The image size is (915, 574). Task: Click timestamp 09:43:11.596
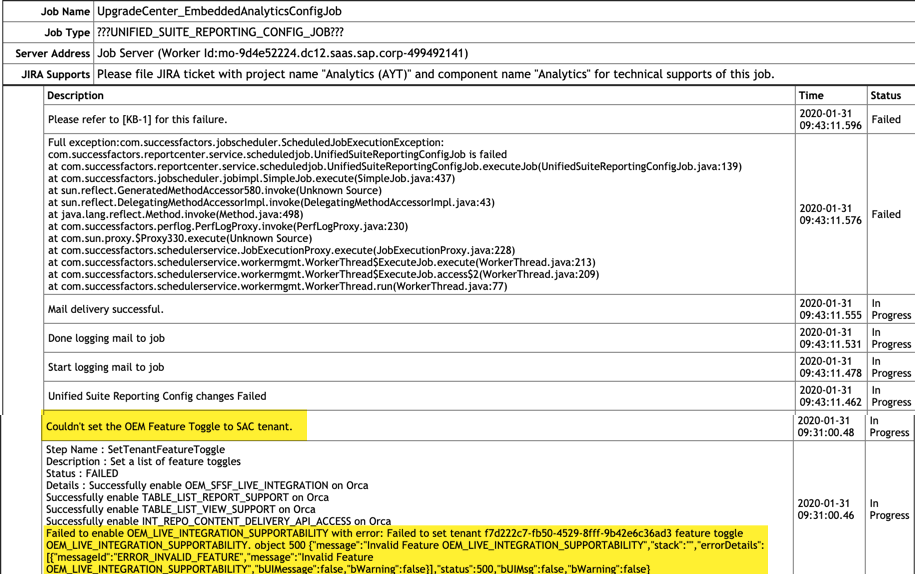(830, 125)
